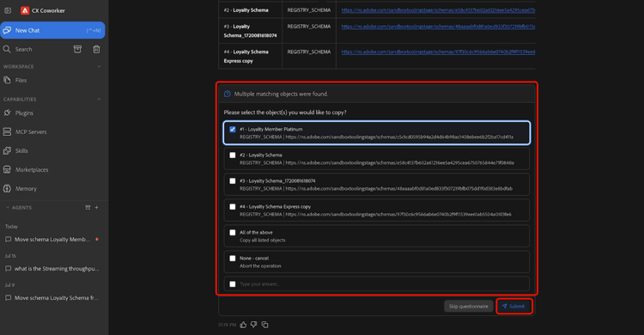Collapse the Agents section chevron
Image resolution: width=644 pixels, height=335 pixels.
click(8, 208)
